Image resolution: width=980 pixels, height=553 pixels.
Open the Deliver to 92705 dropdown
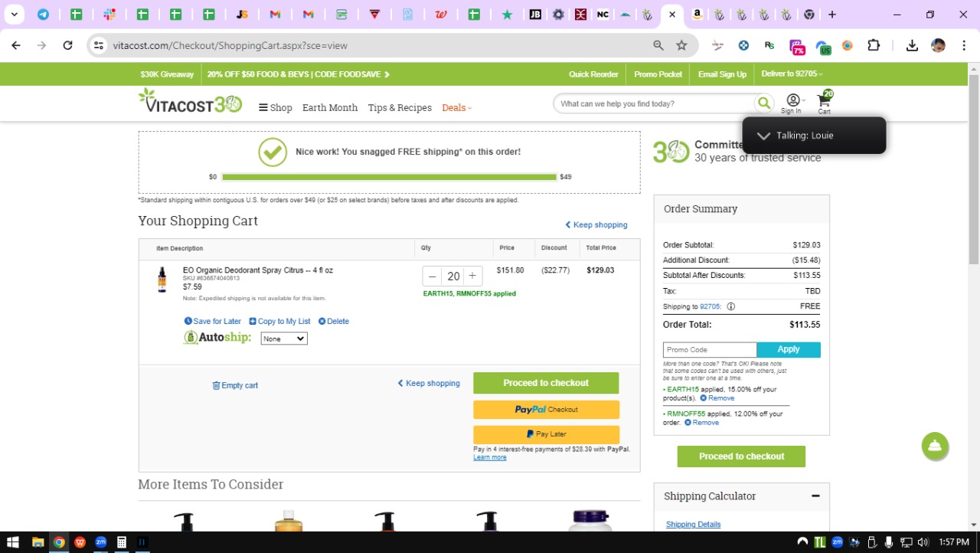click(x=792, y=74)
